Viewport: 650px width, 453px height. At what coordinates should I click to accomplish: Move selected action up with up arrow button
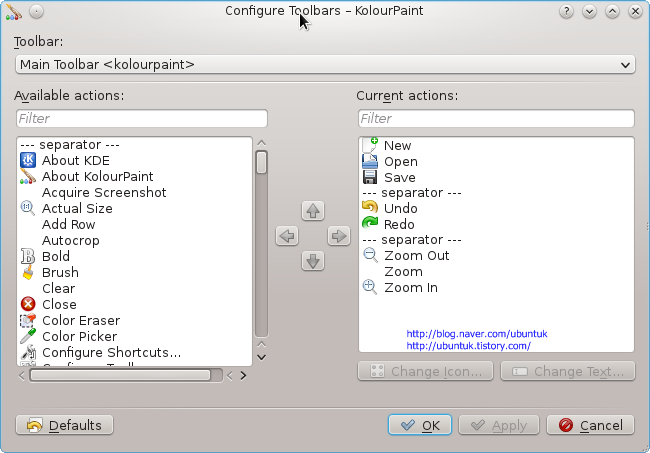pos(313,211)
